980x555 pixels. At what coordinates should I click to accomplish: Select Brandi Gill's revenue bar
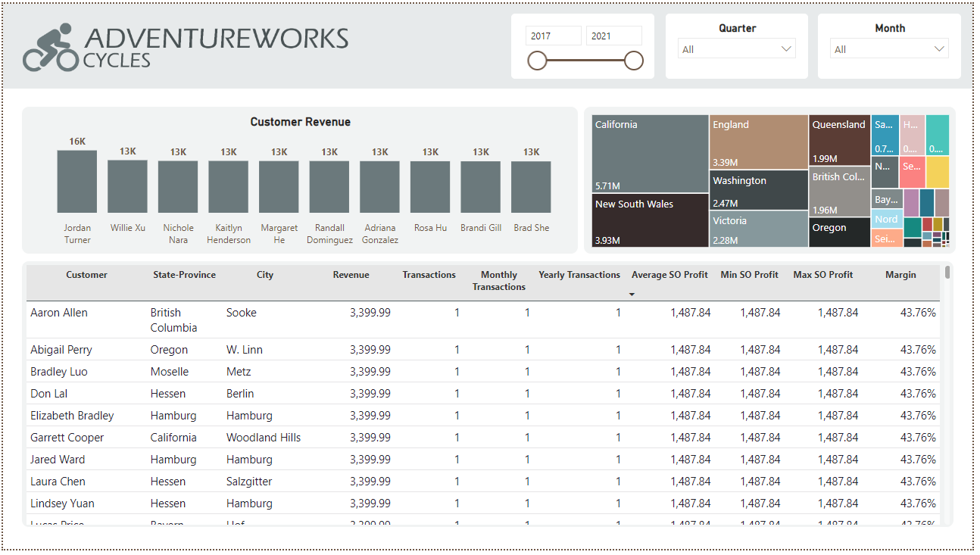coord(481,187)
